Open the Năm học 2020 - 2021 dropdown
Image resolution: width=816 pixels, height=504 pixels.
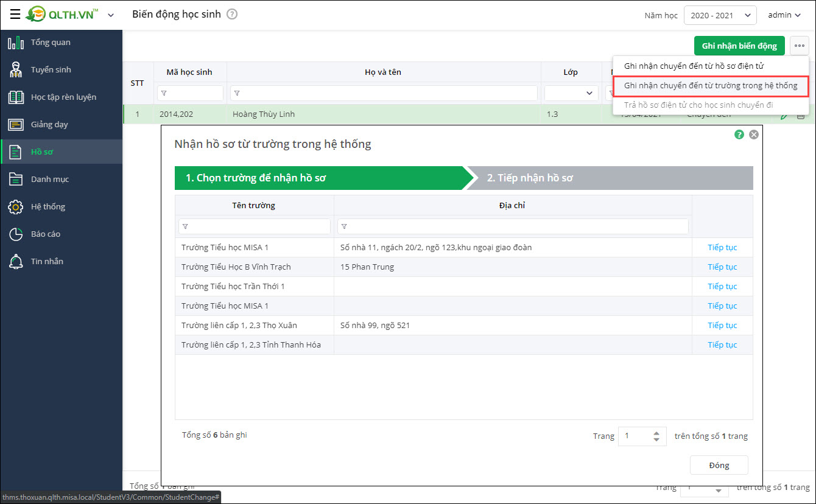(720, 15)
